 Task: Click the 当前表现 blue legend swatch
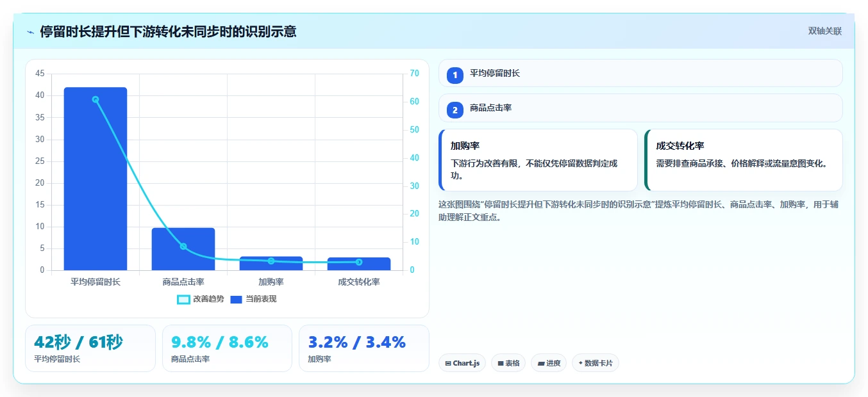pyautogui.click(x=236, y=300)
